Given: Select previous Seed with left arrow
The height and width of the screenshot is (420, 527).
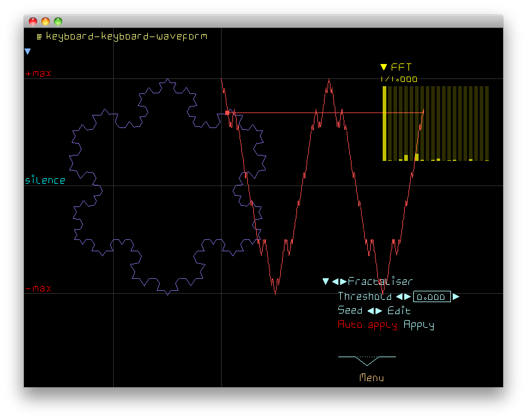Looking at the screenshot, I should pyautogui.click(x=370, y=311).
